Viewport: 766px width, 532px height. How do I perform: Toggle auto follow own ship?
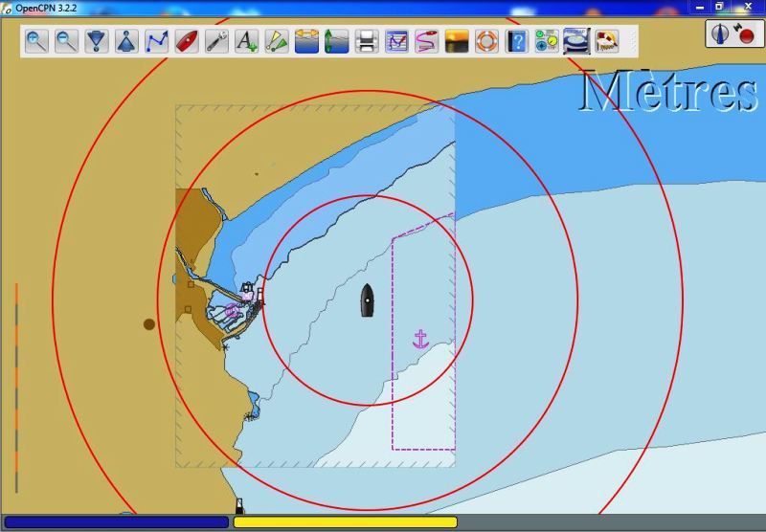187,41
